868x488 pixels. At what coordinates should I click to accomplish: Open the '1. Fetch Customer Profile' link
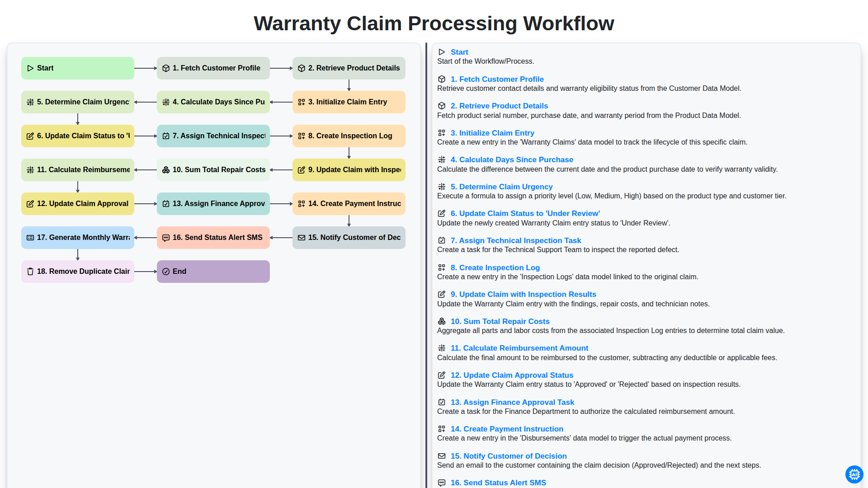497,79
